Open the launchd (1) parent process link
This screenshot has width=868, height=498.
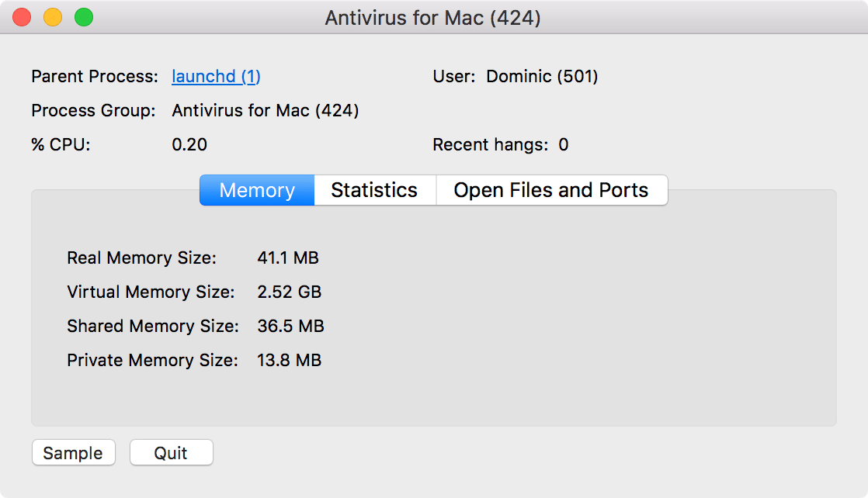pyautogui.click(x=216, y=76)
